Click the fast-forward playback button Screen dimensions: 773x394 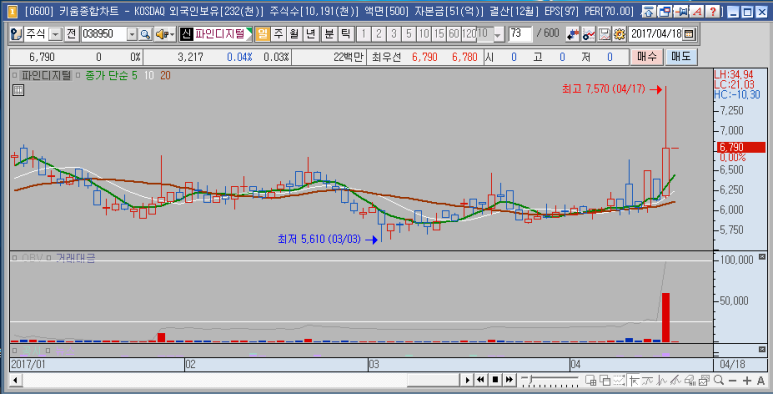coord(510,380)
